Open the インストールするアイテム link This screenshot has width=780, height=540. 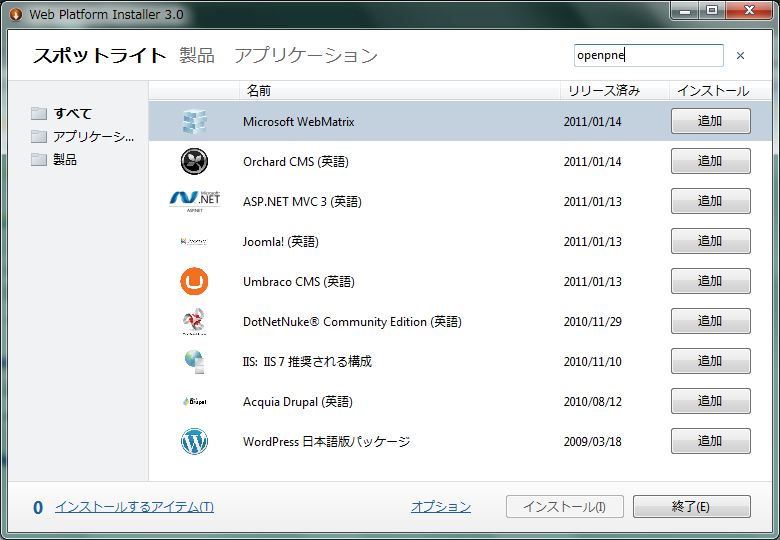click(x=134, y=507)
